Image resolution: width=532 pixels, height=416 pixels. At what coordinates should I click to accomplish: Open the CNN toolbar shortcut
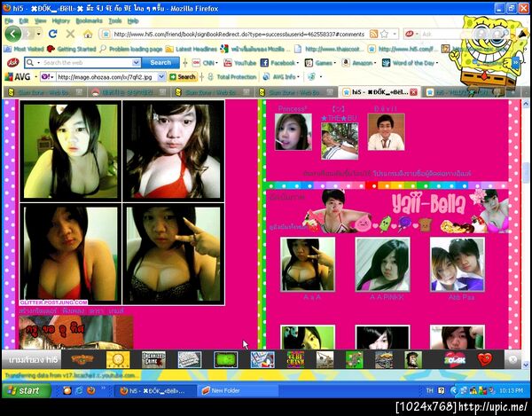pos(203,63)
